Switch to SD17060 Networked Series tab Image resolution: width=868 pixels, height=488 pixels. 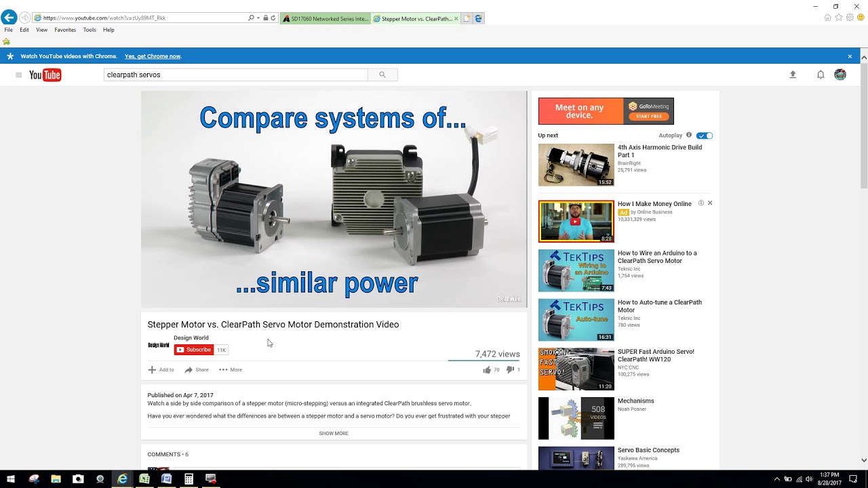tap(325, 18)
